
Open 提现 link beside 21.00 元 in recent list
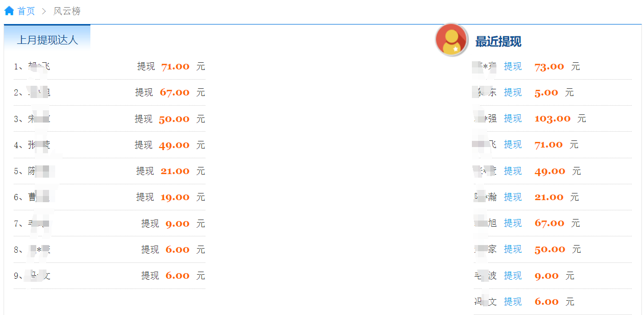513,197
